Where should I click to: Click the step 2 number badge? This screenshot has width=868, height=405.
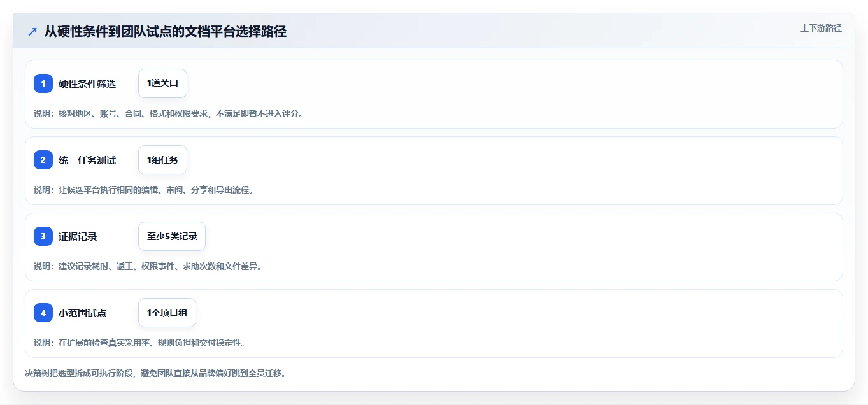[43, 160]
